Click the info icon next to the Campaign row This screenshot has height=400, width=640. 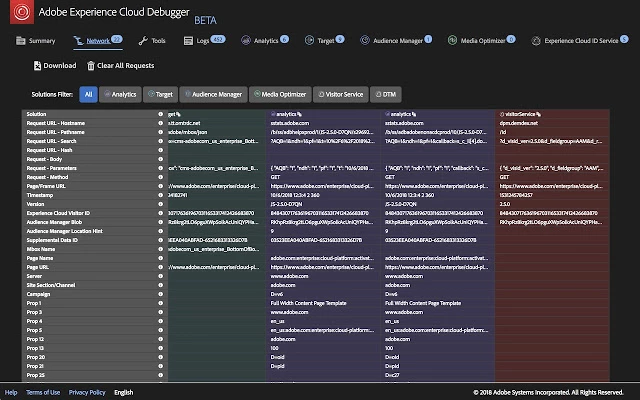160,294
